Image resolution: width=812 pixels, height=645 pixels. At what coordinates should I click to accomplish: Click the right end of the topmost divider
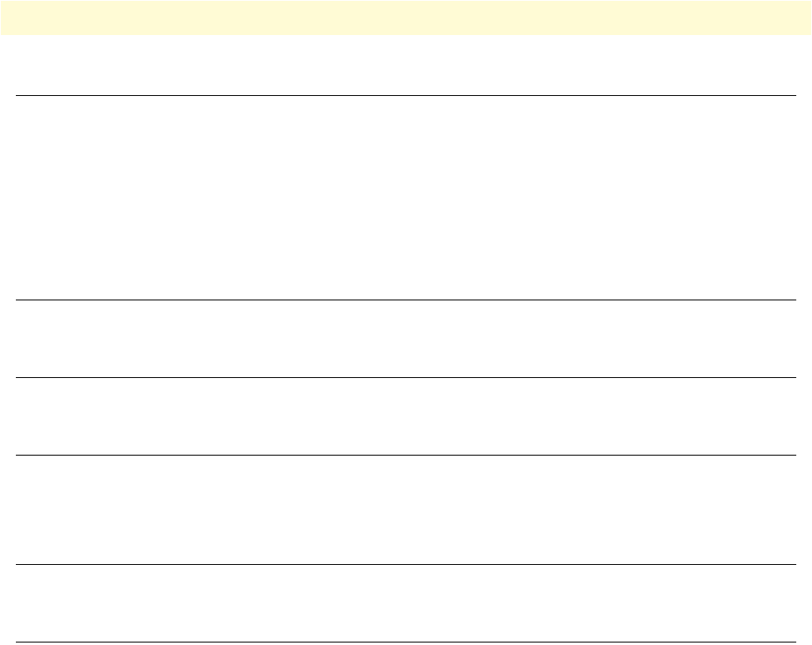[x=793, y=96]
